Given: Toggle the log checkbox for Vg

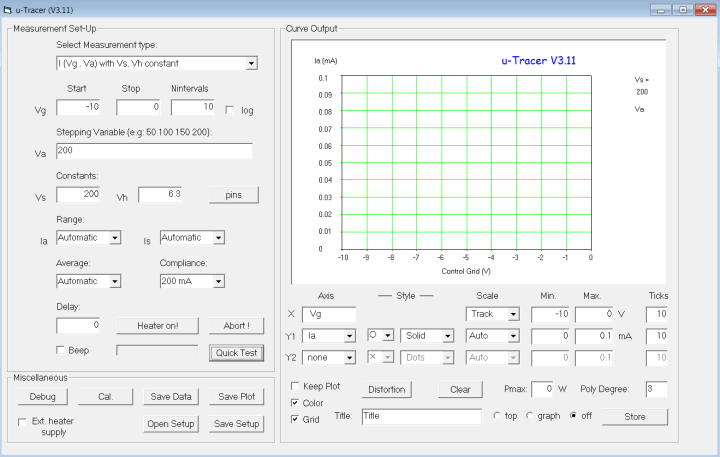Looking at the screenshot, I should point(230,110).
